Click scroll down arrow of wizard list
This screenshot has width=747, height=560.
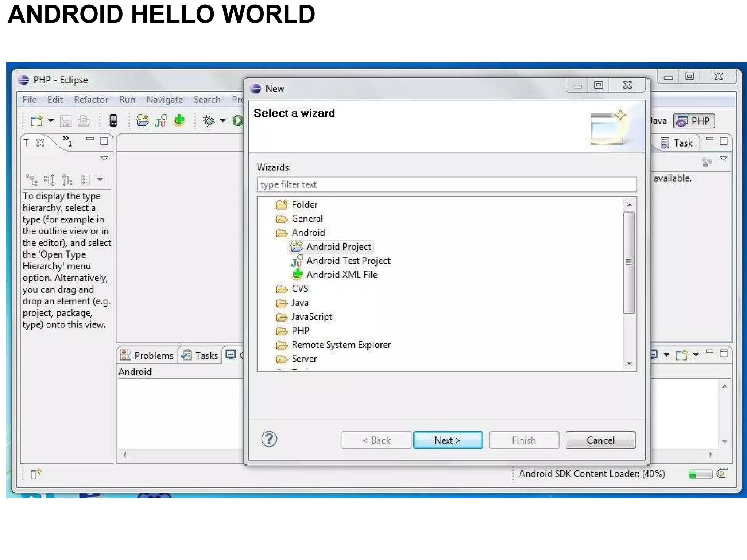629,364
